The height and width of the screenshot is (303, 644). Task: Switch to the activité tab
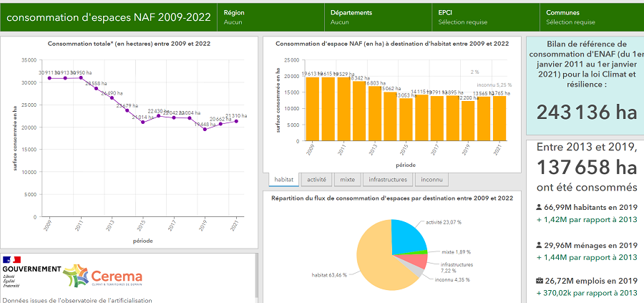pyautogui.click(x=316, y=180)
